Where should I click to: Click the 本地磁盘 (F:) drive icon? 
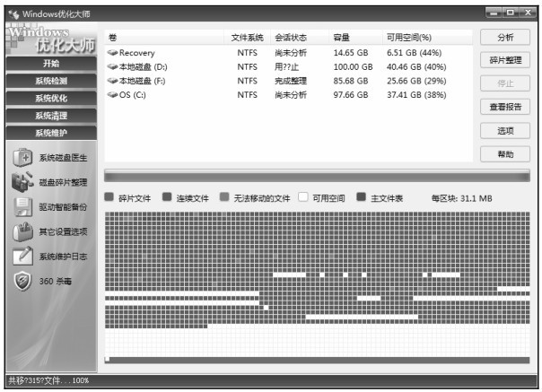coord(112,81)
